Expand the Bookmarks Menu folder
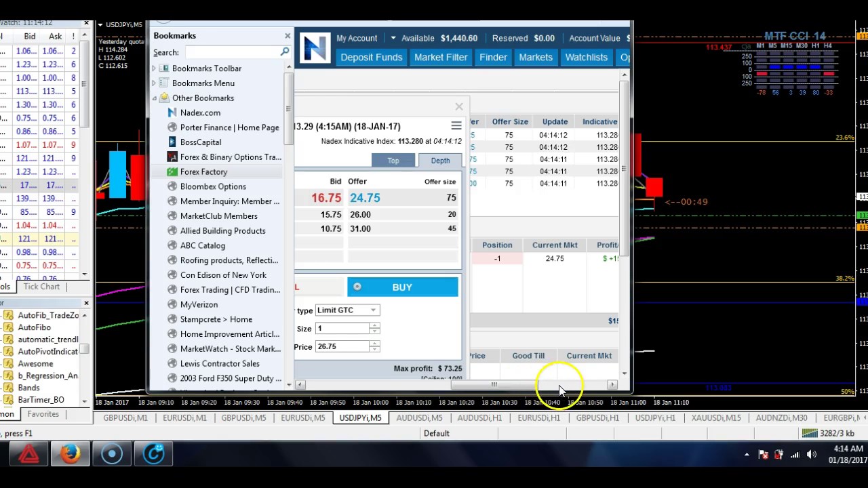 click(x=154, y=83)
